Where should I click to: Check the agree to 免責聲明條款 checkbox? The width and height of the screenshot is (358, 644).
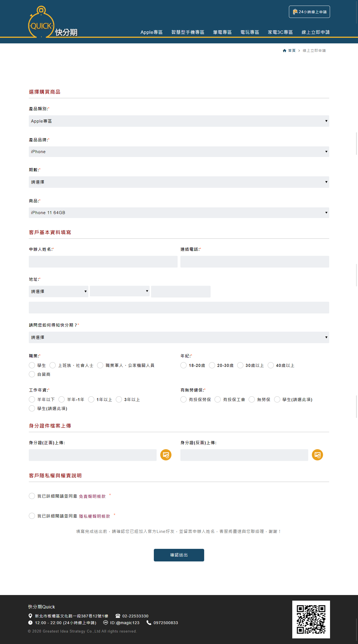click(x=32, y=496)
